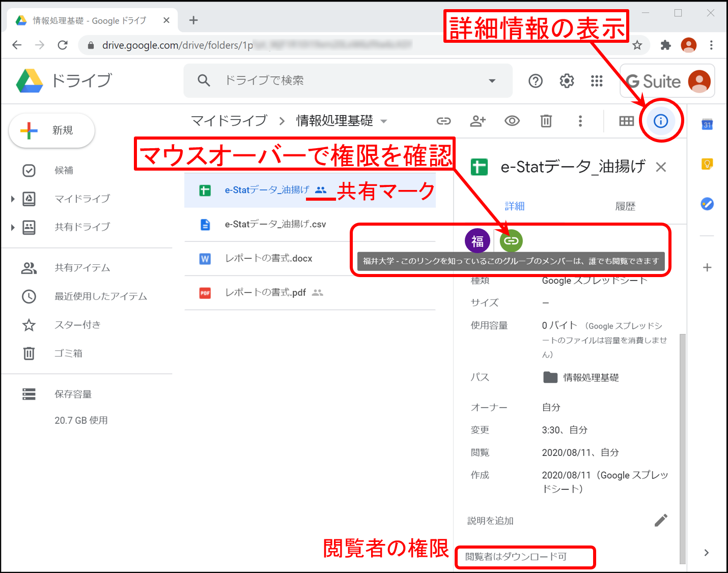Go back in the browser
This screenshot has height=573, width=728.
(17, 45)
